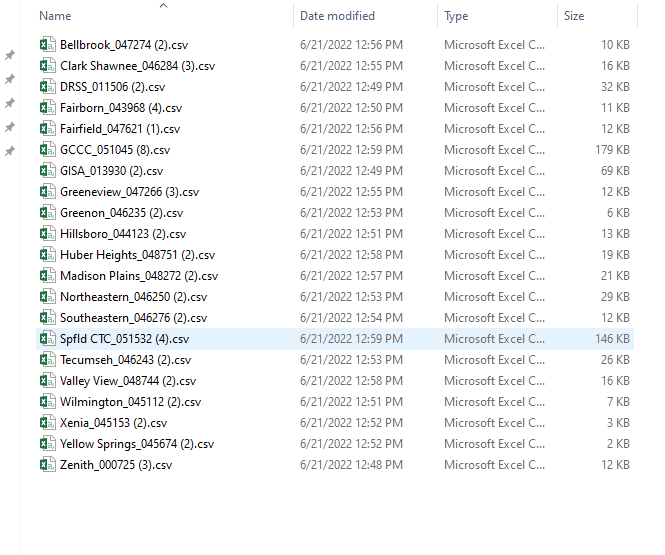This screenshot has width=665, height=555.
Task: Select the file name Bellbrook_047274 (2).csv
Action: tap(124, 45)
